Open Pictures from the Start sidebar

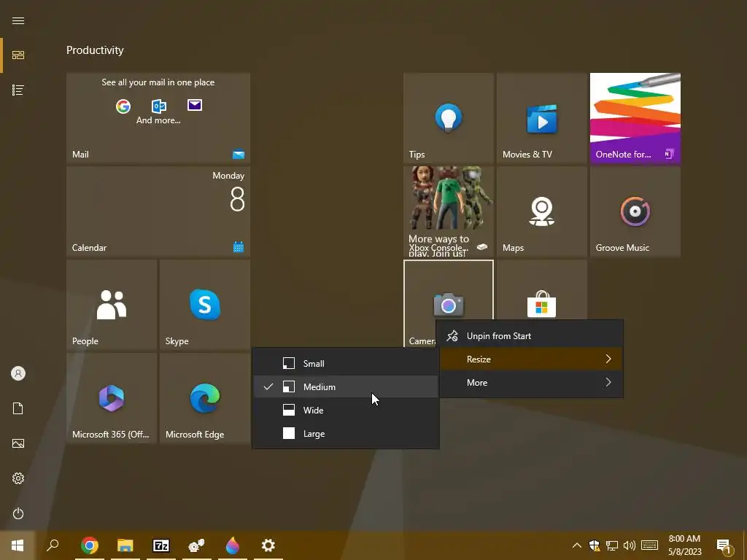(x=18, y=443)
